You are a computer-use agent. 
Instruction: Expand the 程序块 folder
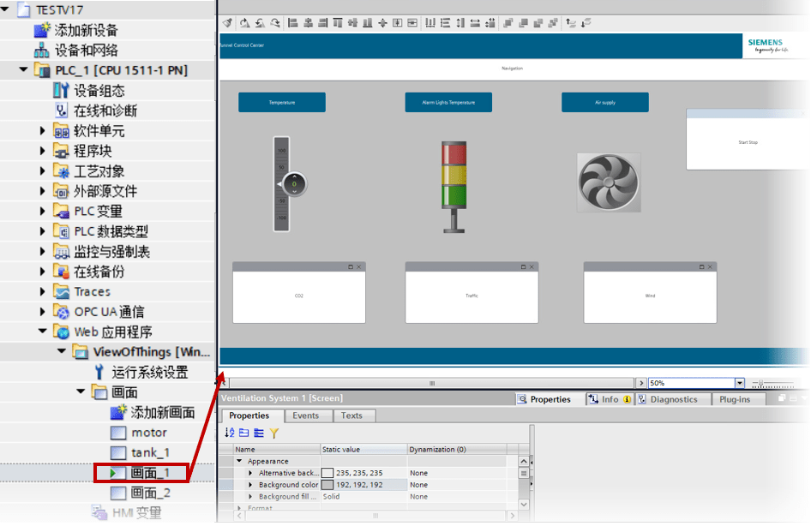pyautogui.click(x=42, y=151)
